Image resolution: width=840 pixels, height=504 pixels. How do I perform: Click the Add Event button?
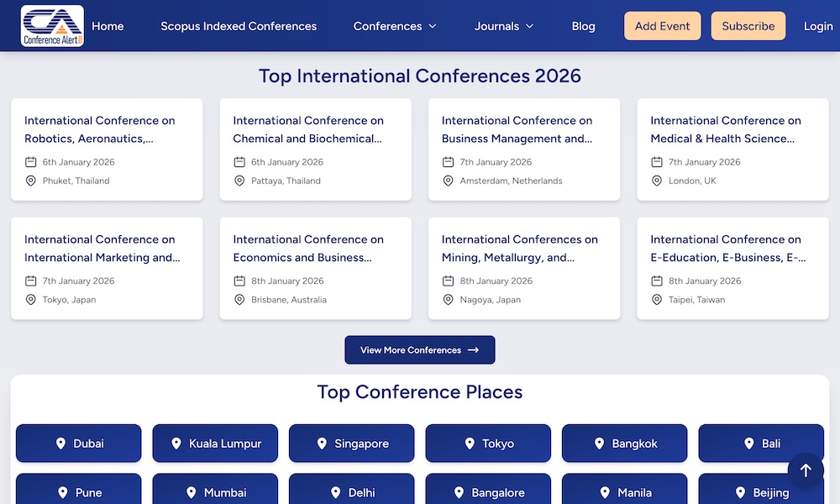(662, 26)
